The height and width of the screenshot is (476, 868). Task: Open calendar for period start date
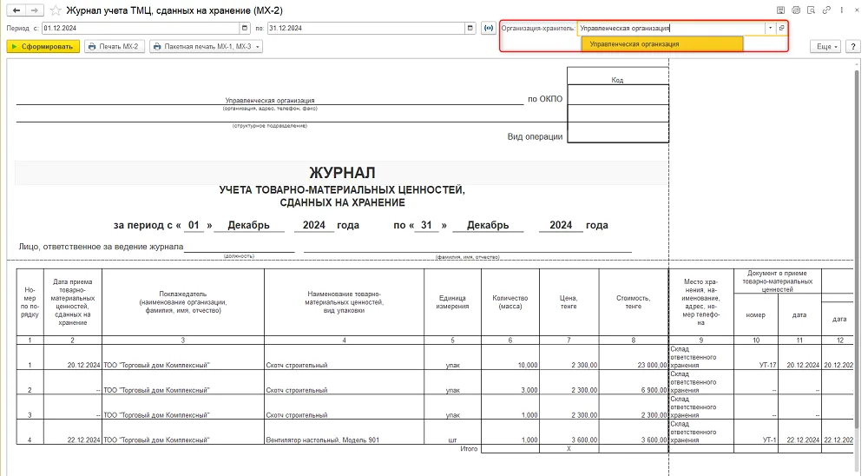tap(245, 28)
